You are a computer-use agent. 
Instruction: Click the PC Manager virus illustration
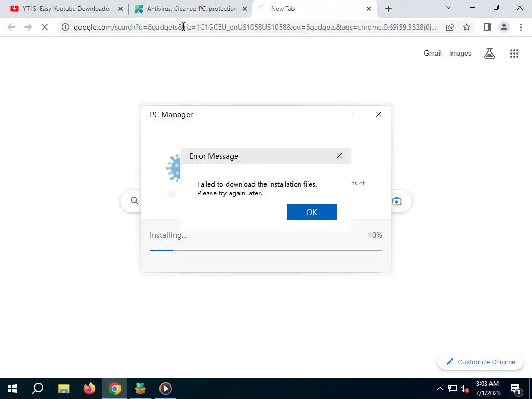173,168
